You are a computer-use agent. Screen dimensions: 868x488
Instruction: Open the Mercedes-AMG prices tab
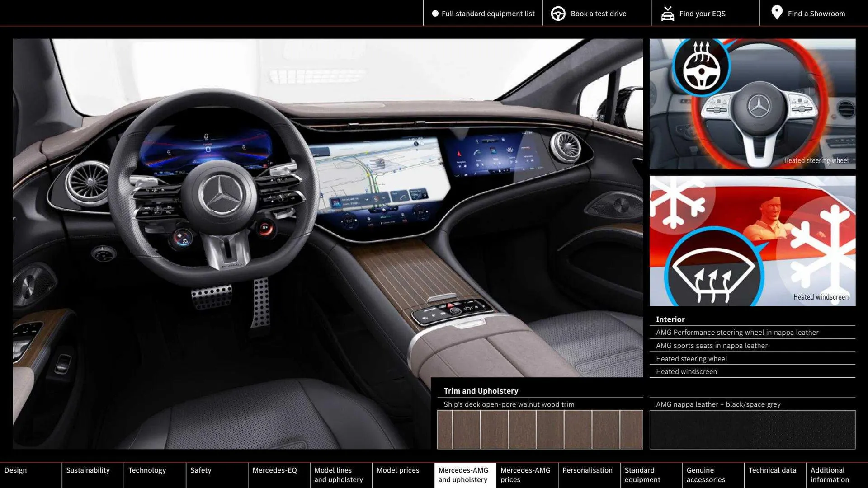coord(526,475)
